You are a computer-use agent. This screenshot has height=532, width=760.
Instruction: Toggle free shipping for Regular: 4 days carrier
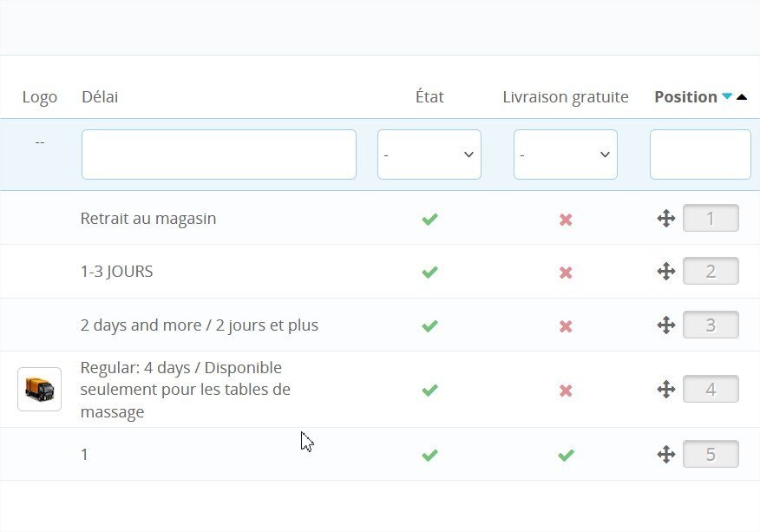[x=566, y=391]
